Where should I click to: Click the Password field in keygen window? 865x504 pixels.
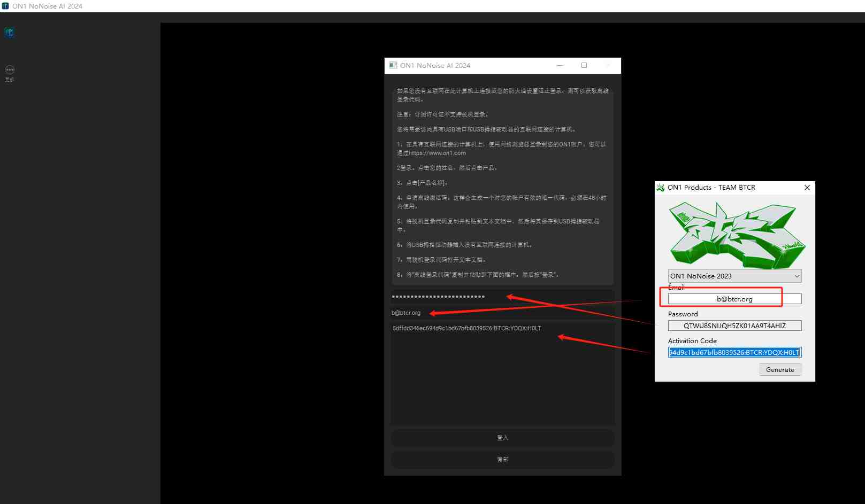click(734, 325)
